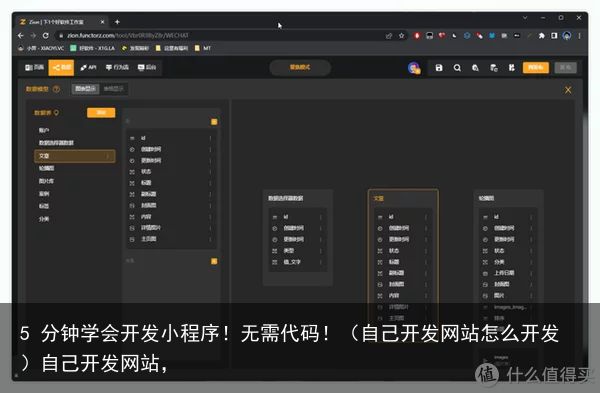Open the options dots for the id field
Image resolution: width=600 pixels, height=393 pixels.
point(210,138)
